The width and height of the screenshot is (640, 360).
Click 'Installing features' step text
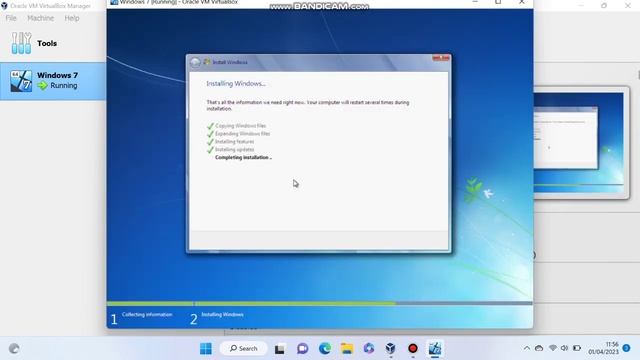coord(235,142)
